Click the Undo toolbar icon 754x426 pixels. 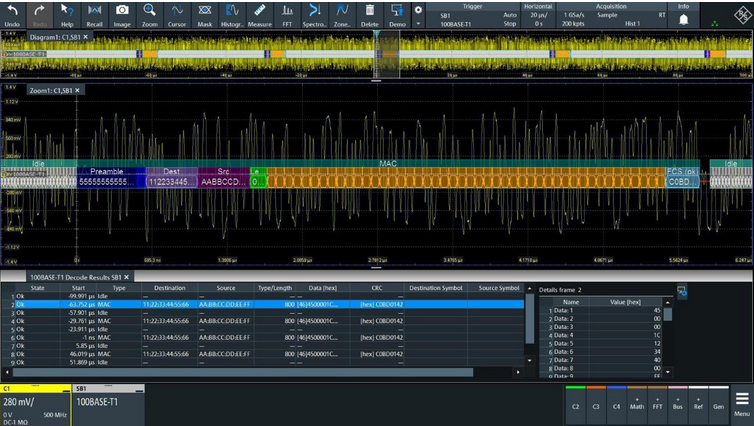(x=12, y=15)
